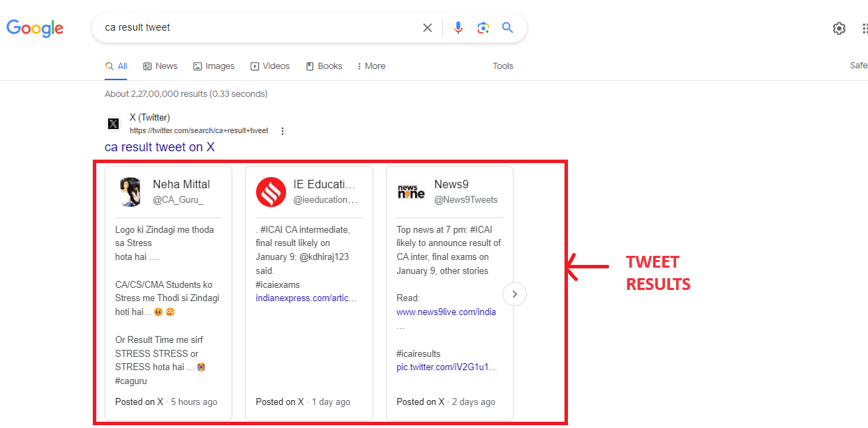Open the Google apps grid
The width and height of the screenshot is (868, 428).
pos(865,29)
